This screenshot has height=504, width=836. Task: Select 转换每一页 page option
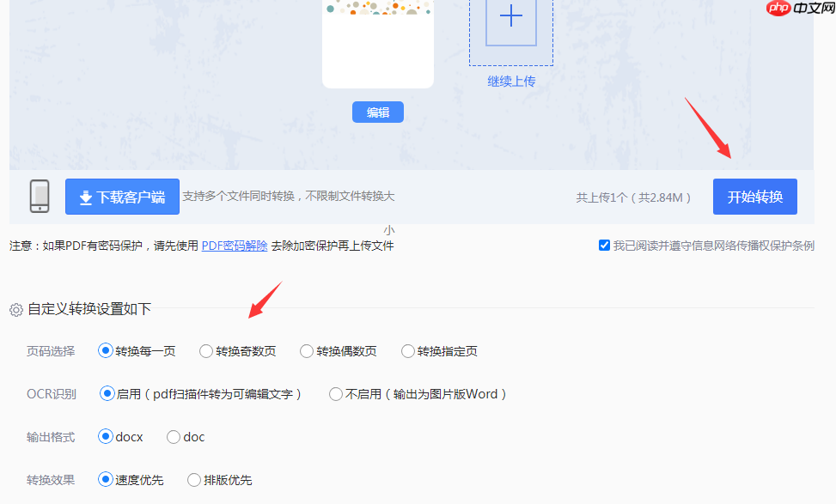click(x=106, y=351)
